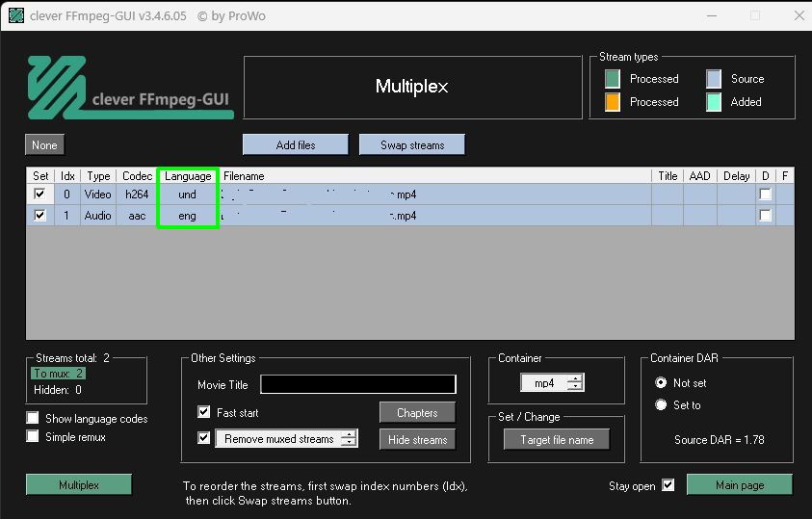
Task: Click the Idx cell showing 0
Action: tap(67, 195)
